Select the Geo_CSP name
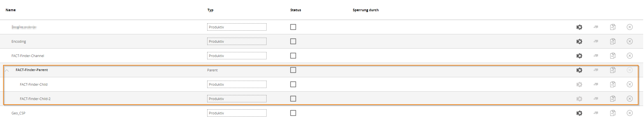The width and height of the screenshot is (644, 120). pos(18,113)
